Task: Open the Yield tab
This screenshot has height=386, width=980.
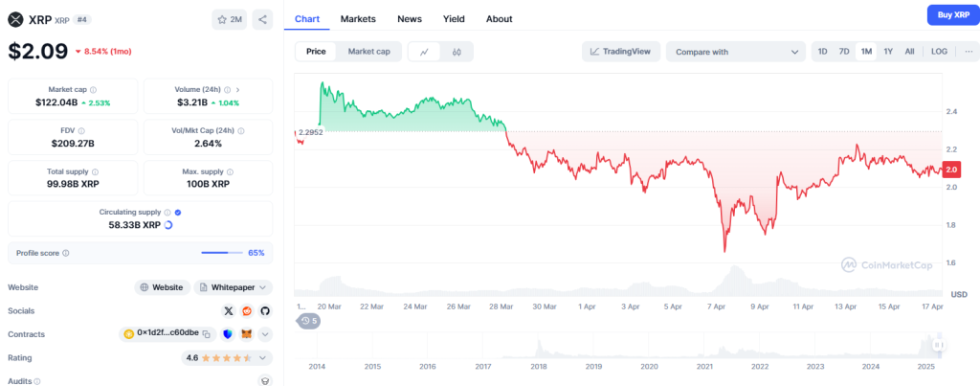Action: [454, 19]
